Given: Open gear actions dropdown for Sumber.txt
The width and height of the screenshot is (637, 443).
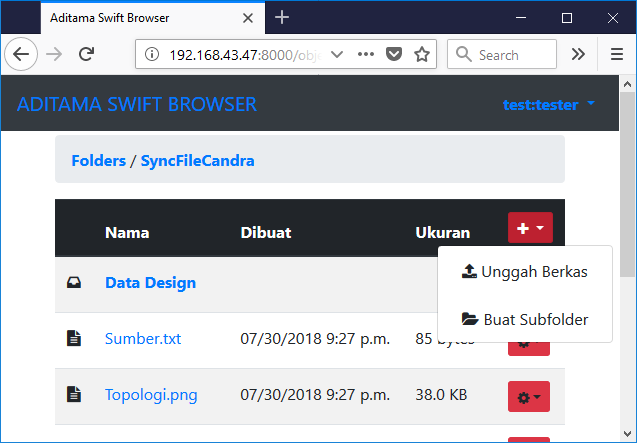Looking at the screenshot, I should coord(529,348).
